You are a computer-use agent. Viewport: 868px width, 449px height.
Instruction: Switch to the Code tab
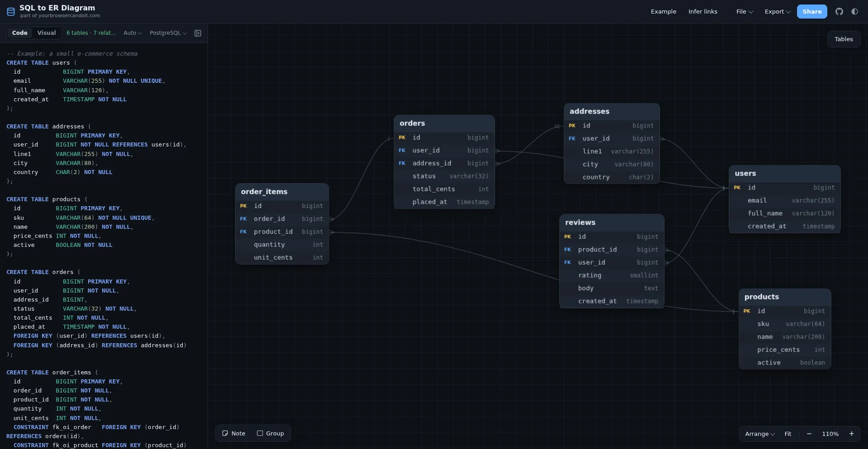coord(20,33)
